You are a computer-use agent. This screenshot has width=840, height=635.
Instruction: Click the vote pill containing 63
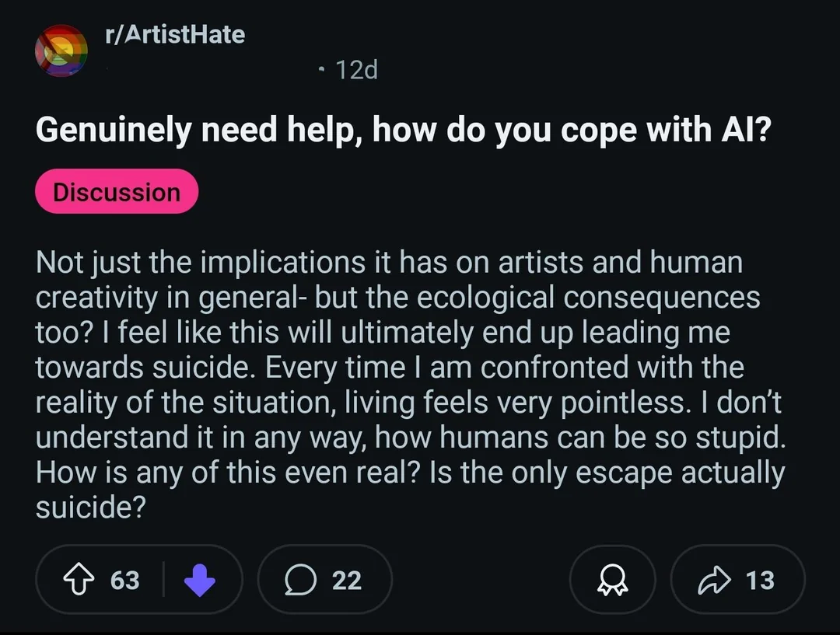coord(139,579)
